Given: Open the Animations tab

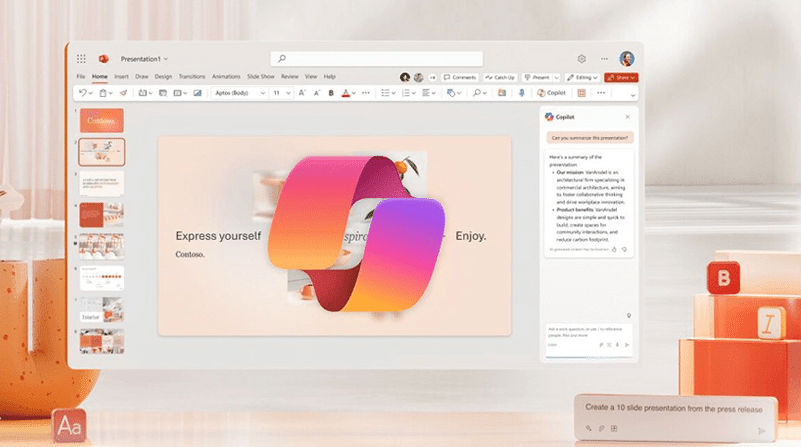Looking at the screenshot, I should pyautogui.click(x=226, y=77).
